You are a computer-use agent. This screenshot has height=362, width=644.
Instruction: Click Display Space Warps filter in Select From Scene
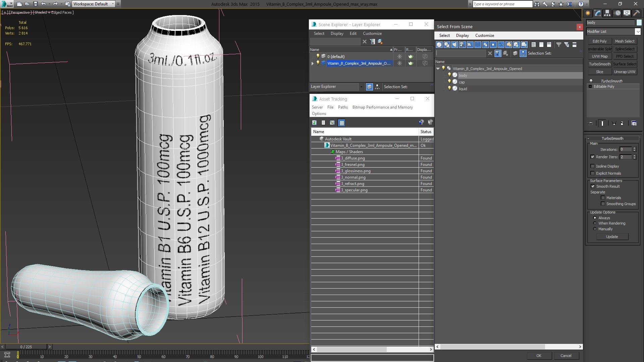(x=478, y=45)
